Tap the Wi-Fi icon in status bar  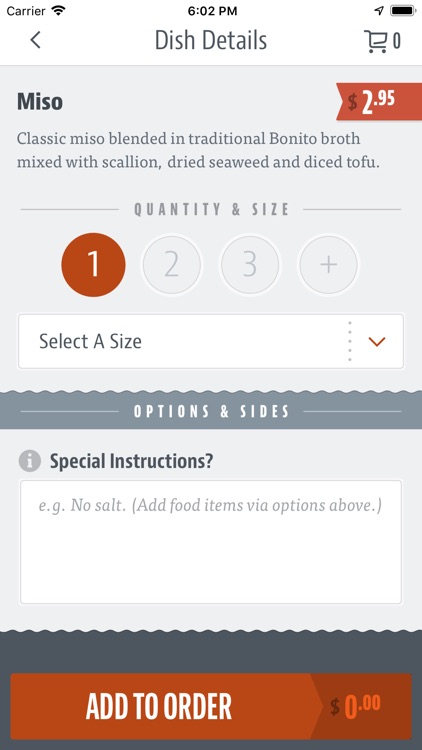click(x=59, y=11)
